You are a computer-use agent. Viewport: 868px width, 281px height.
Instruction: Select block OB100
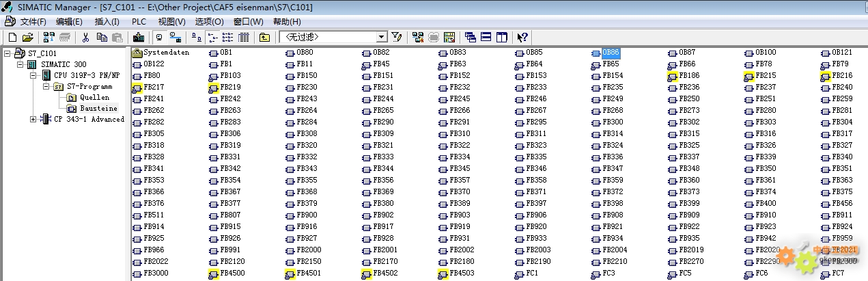tap(760, 53)
